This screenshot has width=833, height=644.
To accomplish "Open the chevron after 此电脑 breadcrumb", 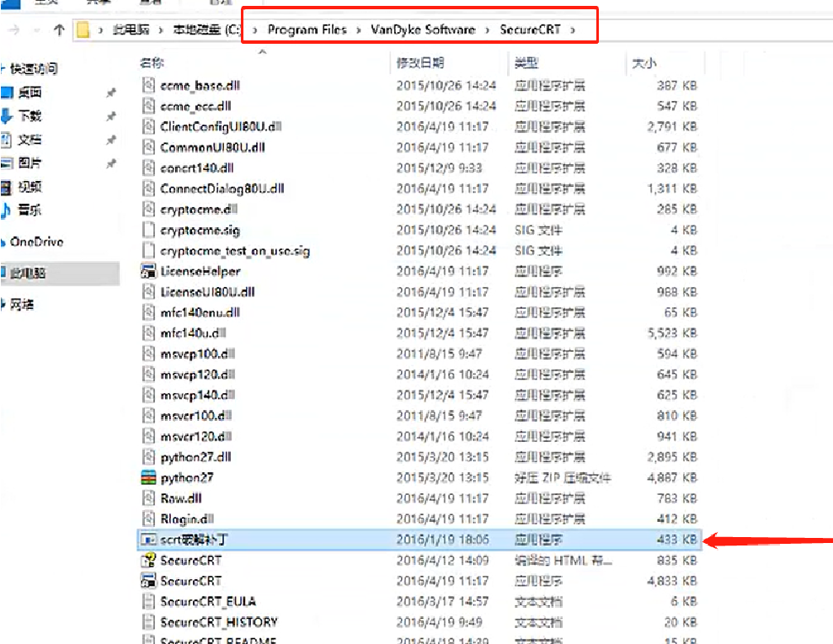I will [160, 30].
